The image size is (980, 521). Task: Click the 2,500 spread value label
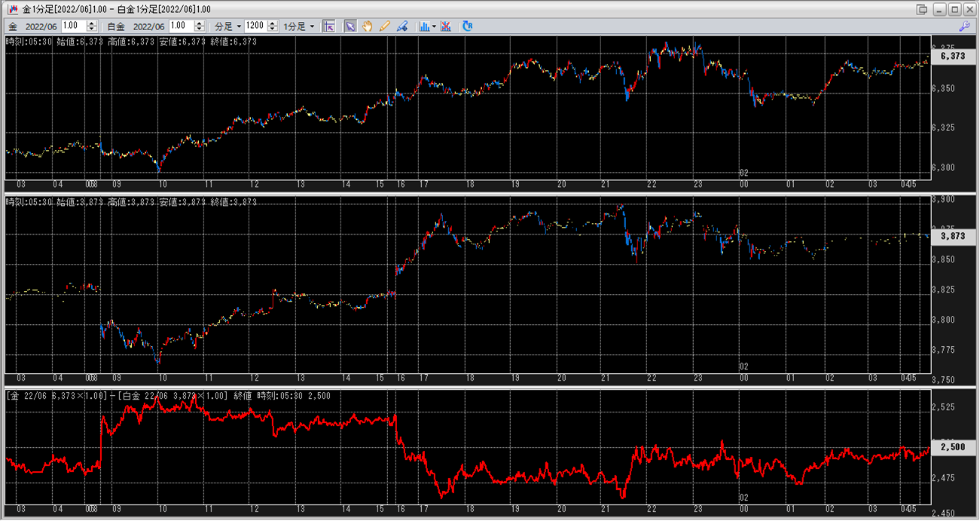tap(953, 447)
